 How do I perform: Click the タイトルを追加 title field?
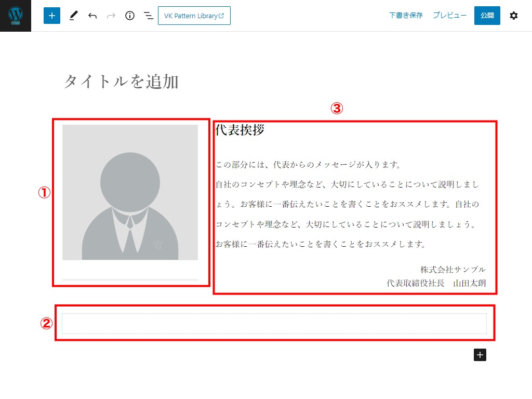coord(121,82)
